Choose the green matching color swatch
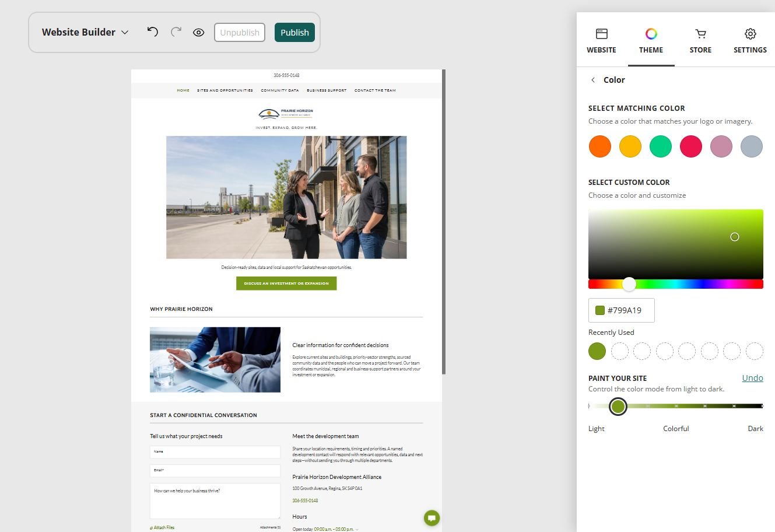The height and width of the screenshot is (532, 775). 661,146
